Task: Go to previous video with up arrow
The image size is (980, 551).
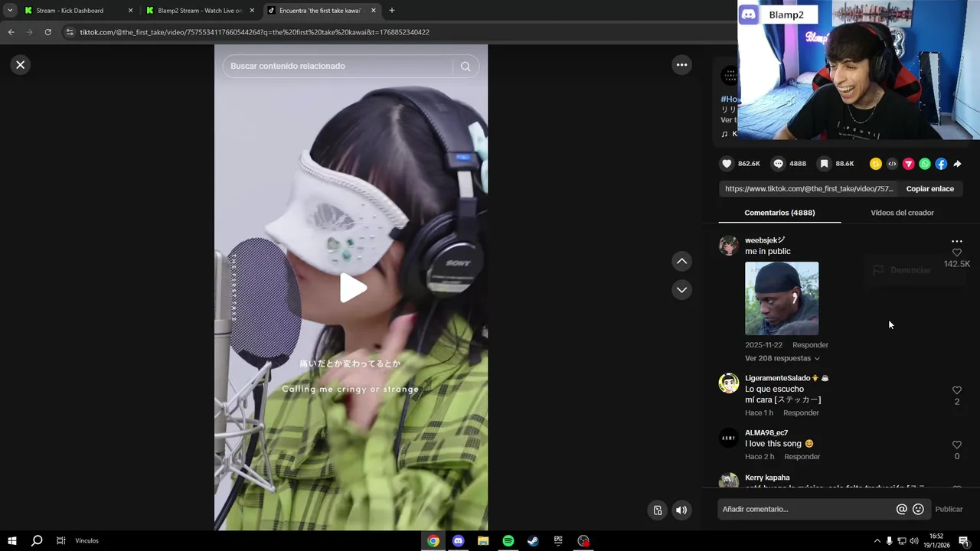Action: click(x=681, y=262)
